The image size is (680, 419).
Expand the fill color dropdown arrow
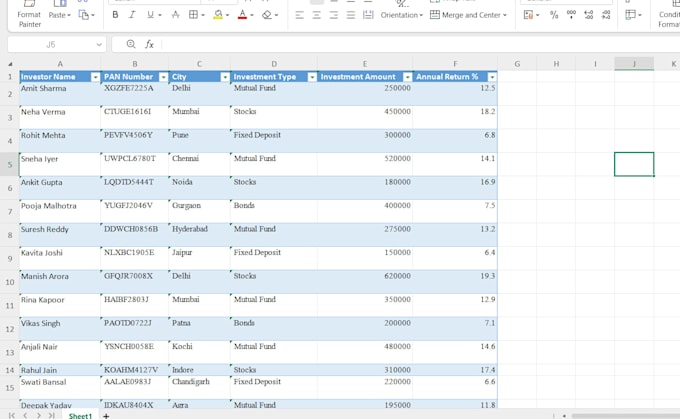tap(227, 15)
